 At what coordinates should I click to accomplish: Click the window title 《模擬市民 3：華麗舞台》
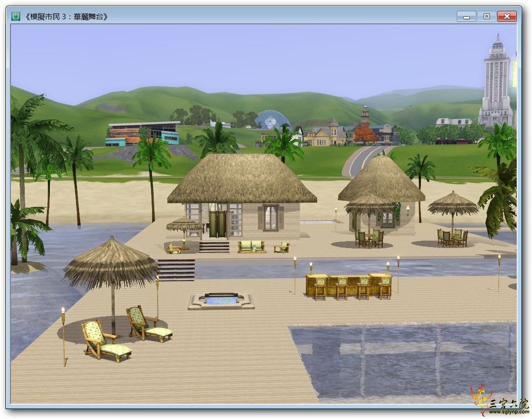pos(66,17)
